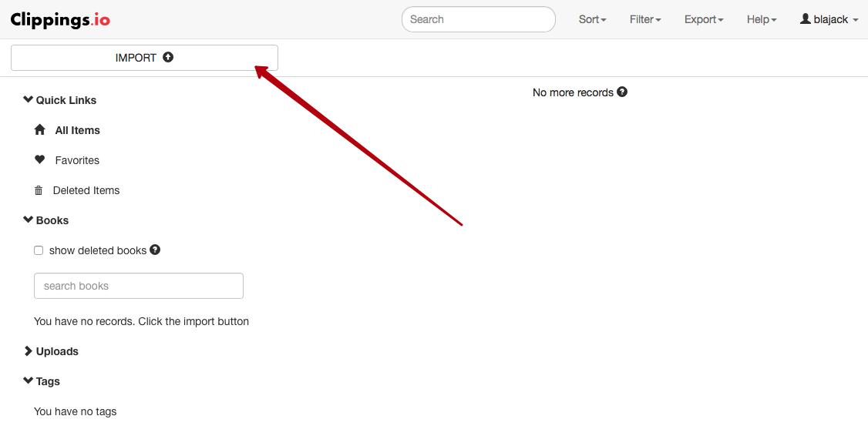This screenshot has height=446, width=868.
Task: Expand the Uploads section
Action: click(x=29, y=351)
